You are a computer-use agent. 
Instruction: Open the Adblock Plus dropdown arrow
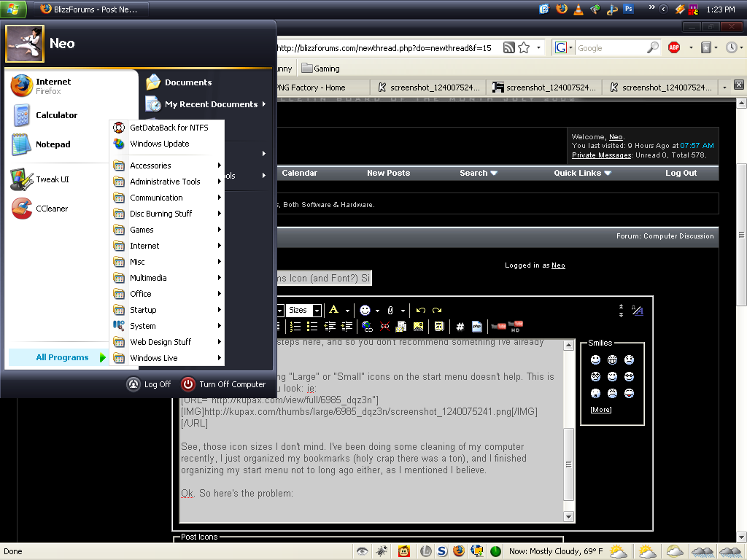point(692,47)
